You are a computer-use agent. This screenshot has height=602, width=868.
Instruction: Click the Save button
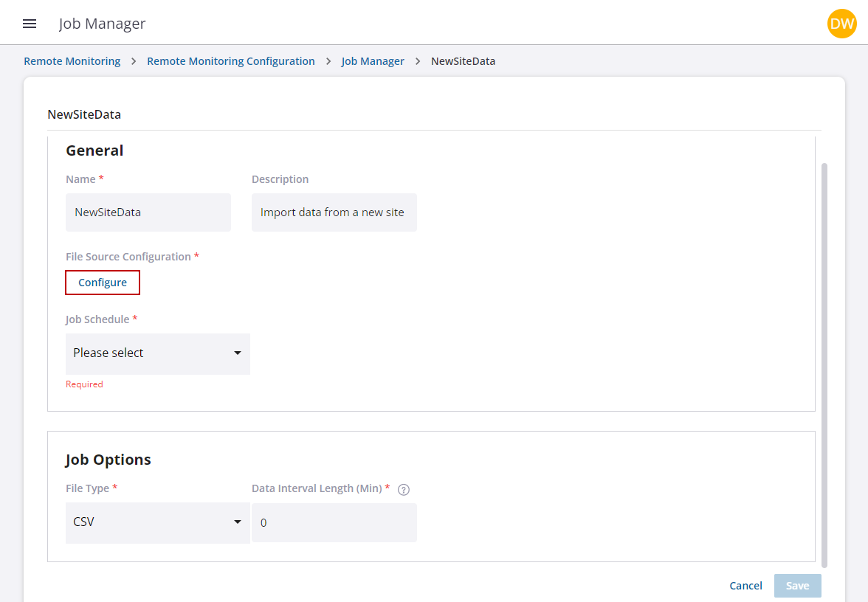click(797, 586)
